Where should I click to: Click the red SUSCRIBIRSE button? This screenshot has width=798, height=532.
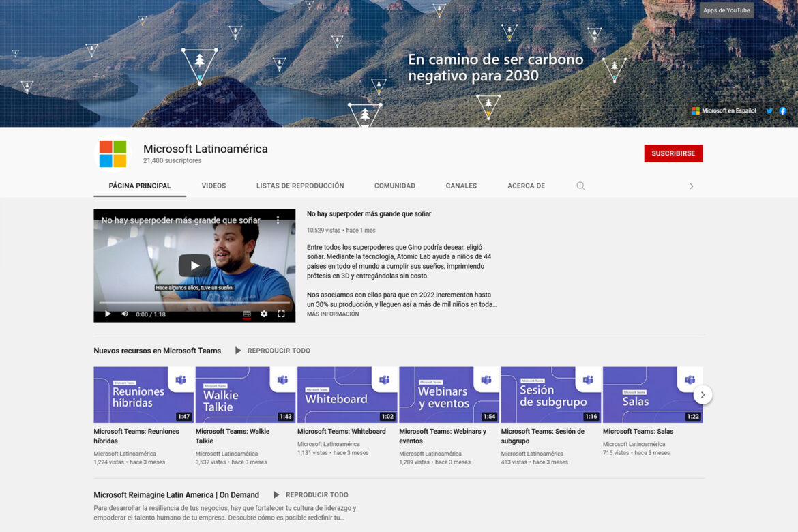pos(673,153)
